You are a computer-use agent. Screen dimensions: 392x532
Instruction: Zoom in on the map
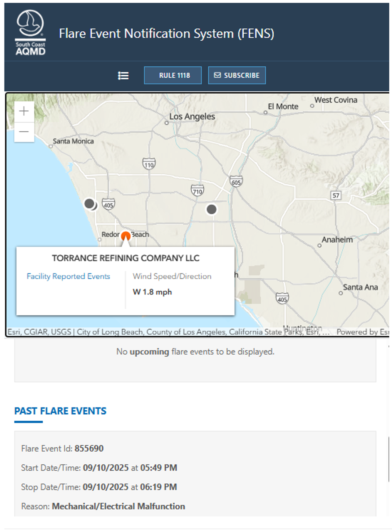pos(24,111)
